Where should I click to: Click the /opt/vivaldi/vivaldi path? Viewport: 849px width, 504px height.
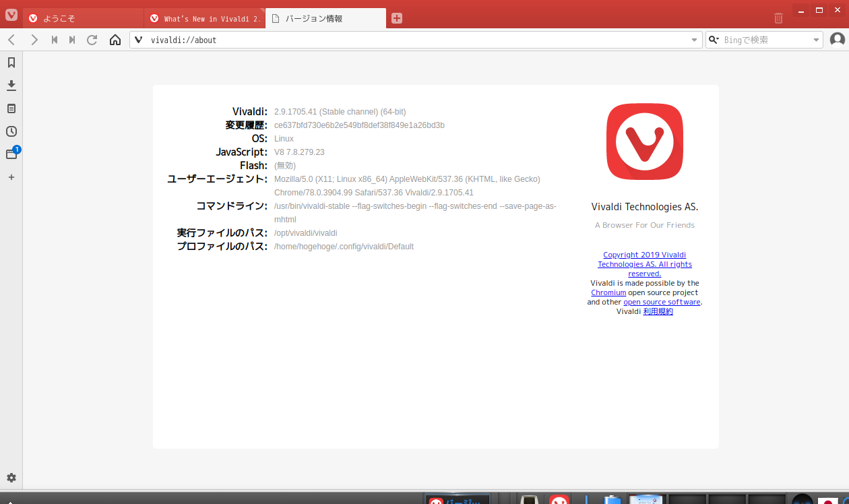pos(305,233)
